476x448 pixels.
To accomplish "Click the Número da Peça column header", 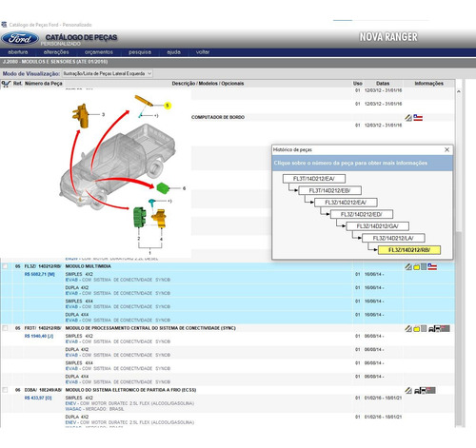I will 44,84.
